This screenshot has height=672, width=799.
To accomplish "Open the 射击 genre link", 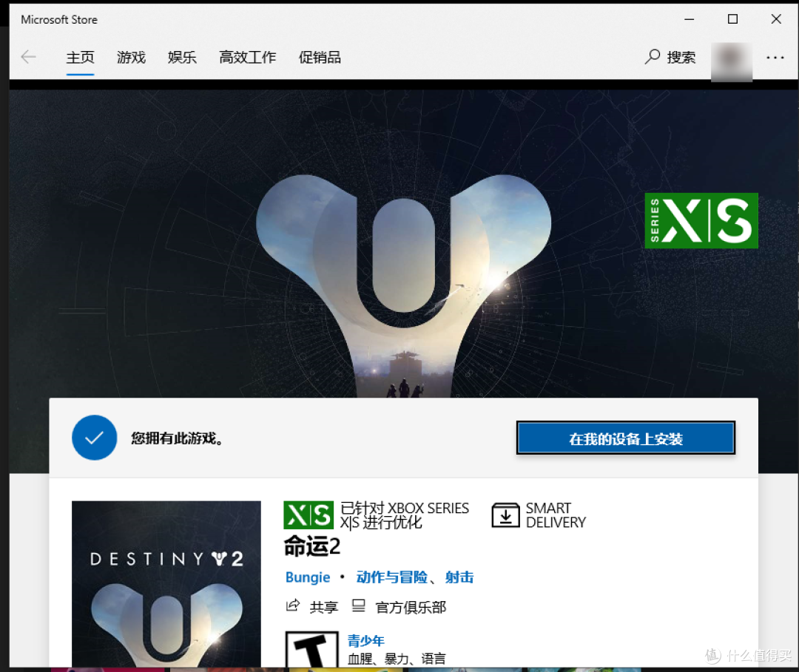I will 459,577.
